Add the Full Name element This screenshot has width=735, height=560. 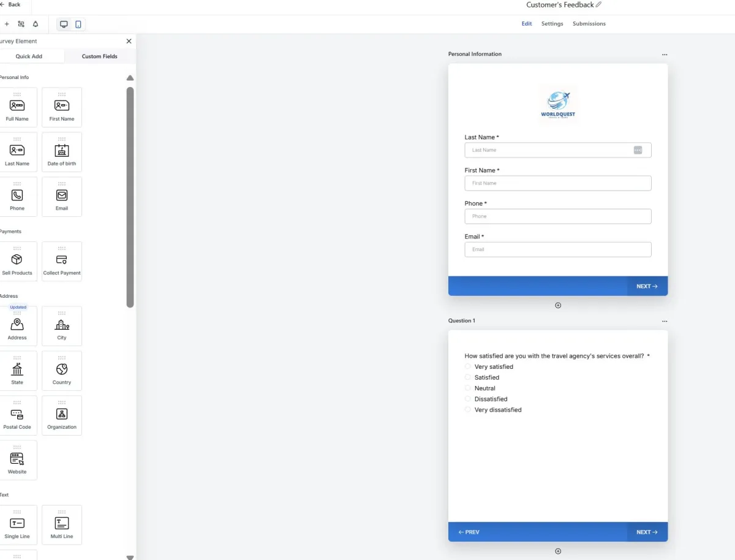[x=17, y=107]
